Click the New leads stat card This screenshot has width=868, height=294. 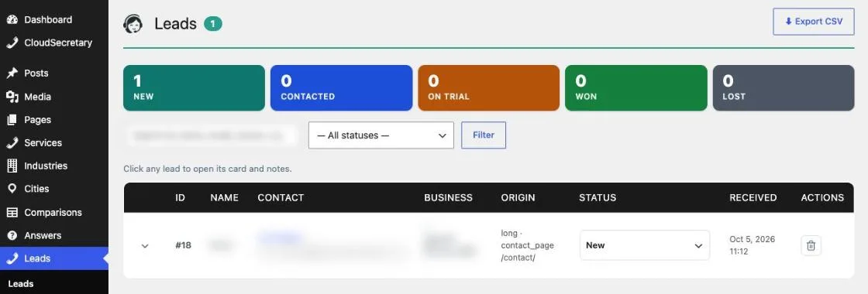point(194,88)
